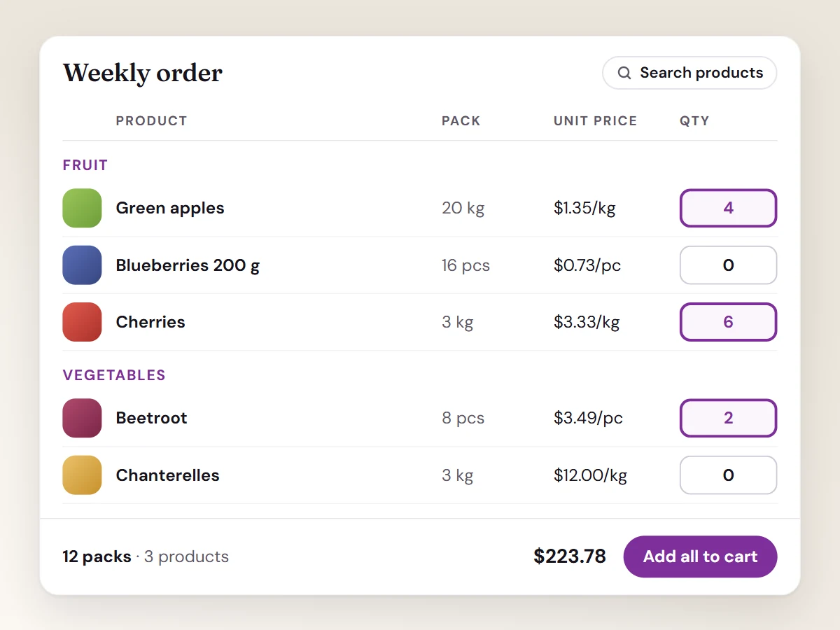This screenshot has width=840, height=630.
Task: Click the Cherries red thumbnail
Action: point(82,322)
